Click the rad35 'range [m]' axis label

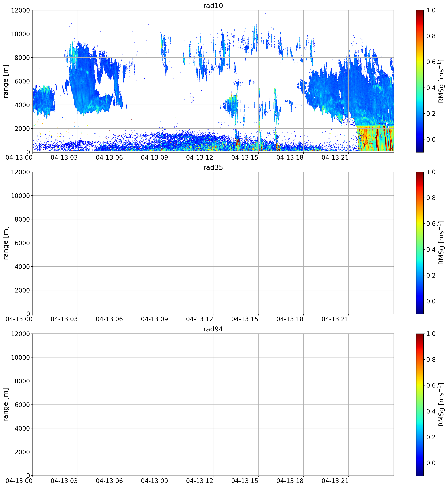6,243
